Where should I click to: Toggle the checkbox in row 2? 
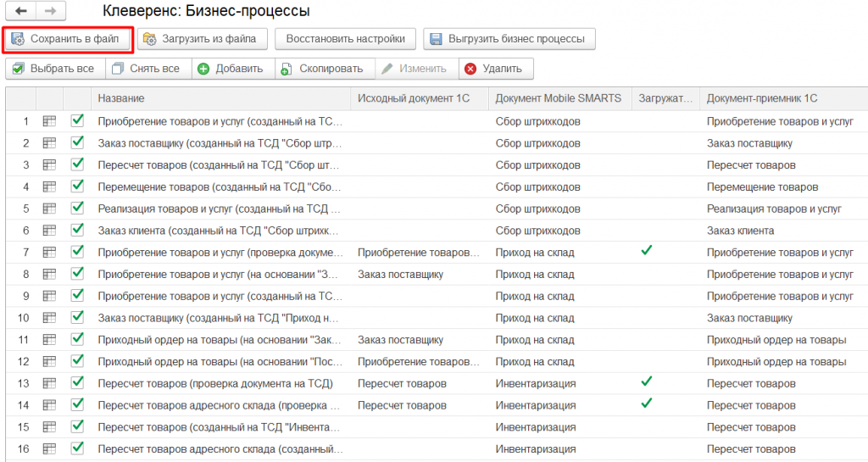pos(77,142)
